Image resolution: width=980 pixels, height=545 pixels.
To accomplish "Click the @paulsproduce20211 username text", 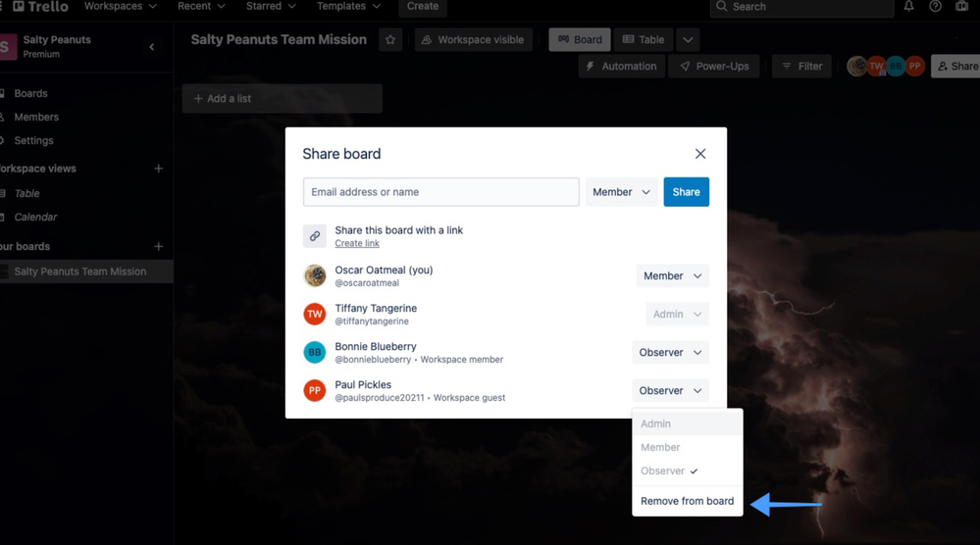I will point(380,398).
